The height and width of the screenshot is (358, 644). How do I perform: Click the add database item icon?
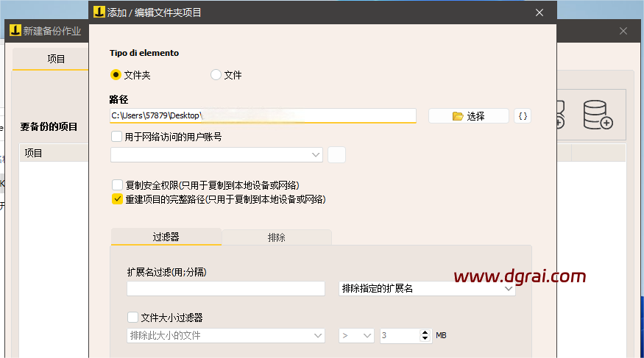[x=597, y=115]
